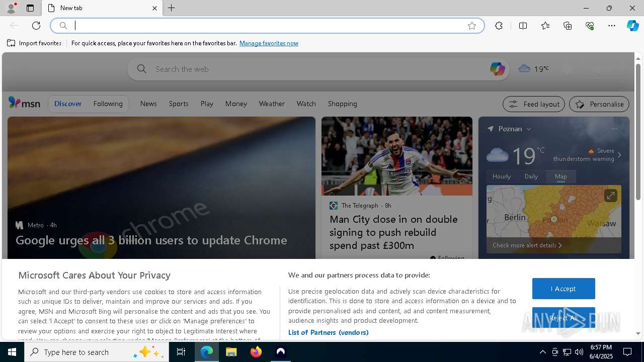Open the Money menu item

coord(236,104)
